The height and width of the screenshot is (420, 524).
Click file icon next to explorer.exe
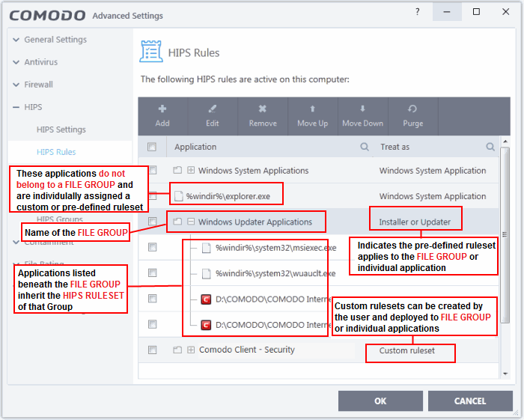[179, 196]
